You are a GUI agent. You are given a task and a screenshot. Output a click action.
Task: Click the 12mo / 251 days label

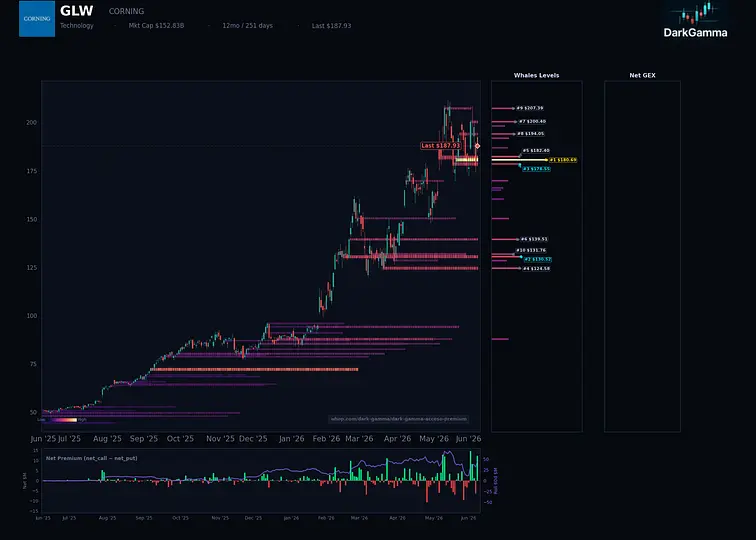(x=247, y=26)
